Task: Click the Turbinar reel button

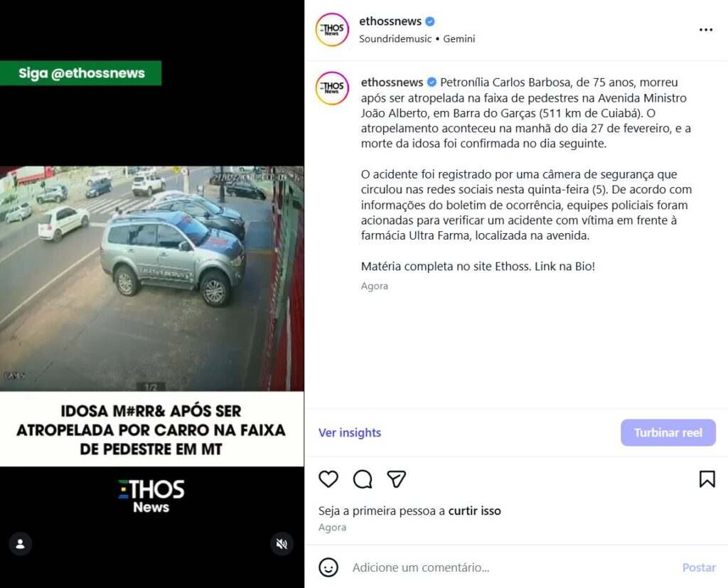Action: coord(668,432)
